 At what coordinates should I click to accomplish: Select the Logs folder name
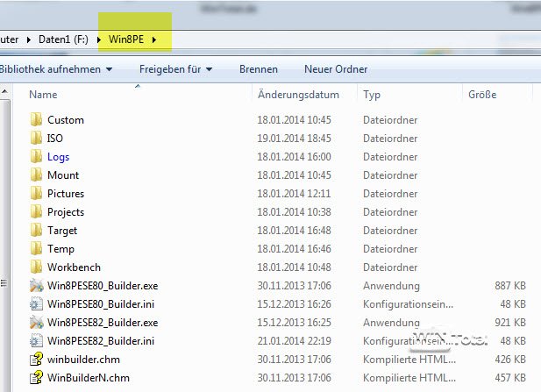pyautogui.click(x=59, y=157)
